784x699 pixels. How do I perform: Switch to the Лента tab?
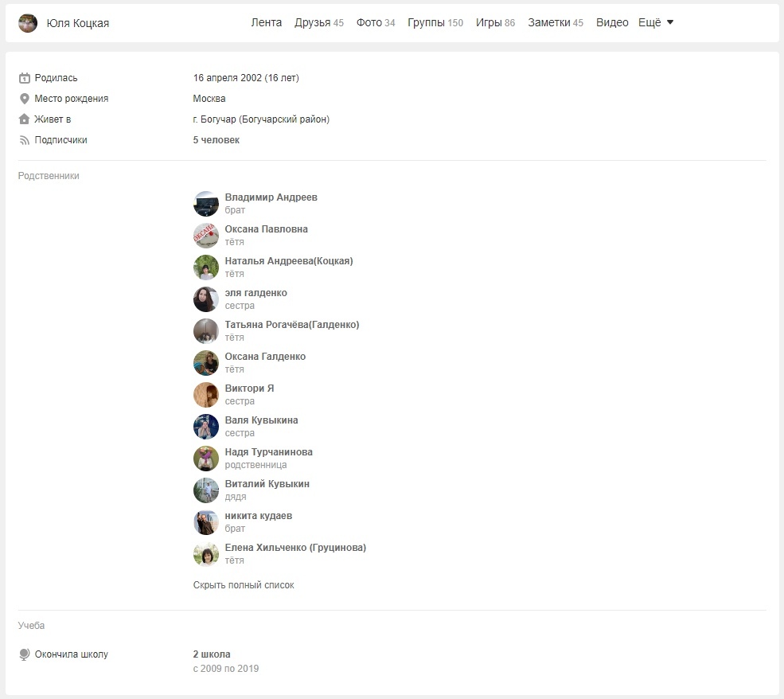pyautogui.click(x=267, y=23)
